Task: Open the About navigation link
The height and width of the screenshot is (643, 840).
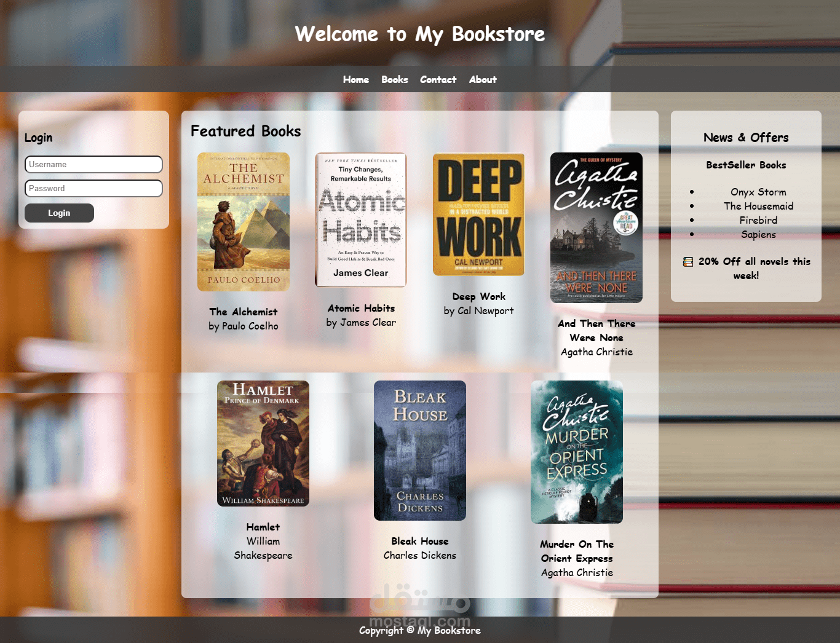Action: coord(483,79)
